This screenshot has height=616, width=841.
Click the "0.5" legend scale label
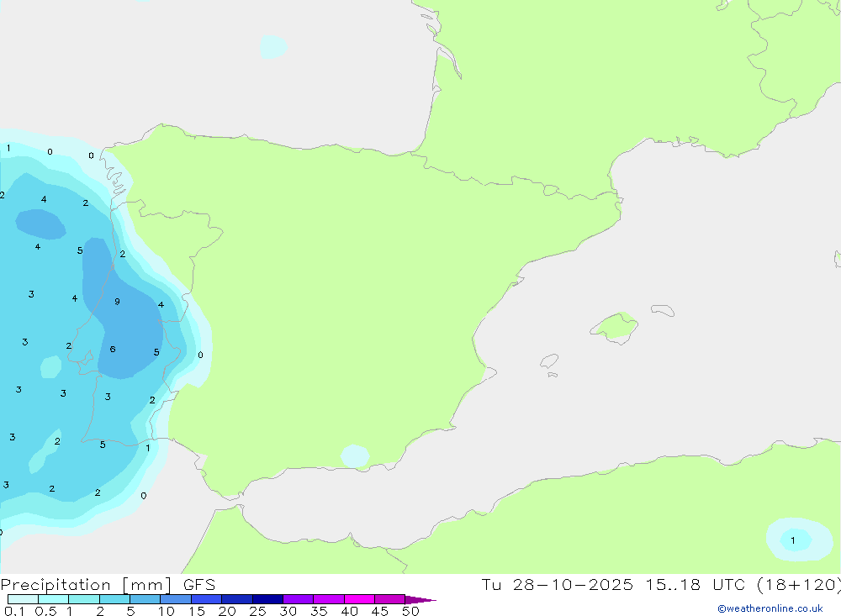click(45, 611)
